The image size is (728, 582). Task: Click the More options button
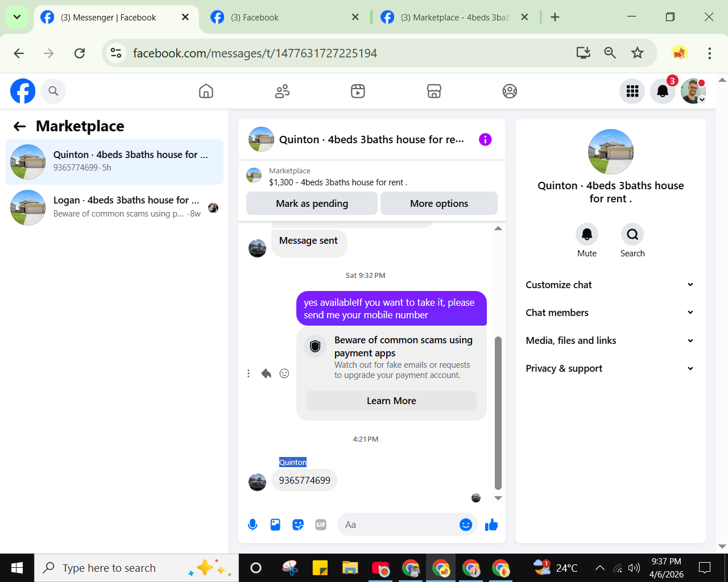click(x=439, y=203)
